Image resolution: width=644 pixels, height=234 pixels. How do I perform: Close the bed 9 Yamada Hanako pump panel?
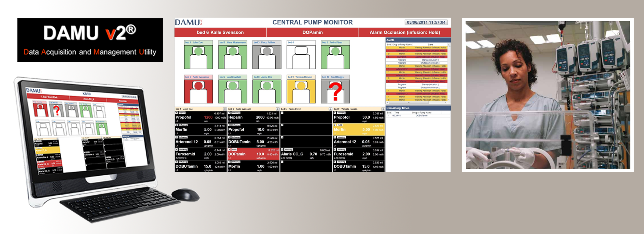[x=383, y=109]
